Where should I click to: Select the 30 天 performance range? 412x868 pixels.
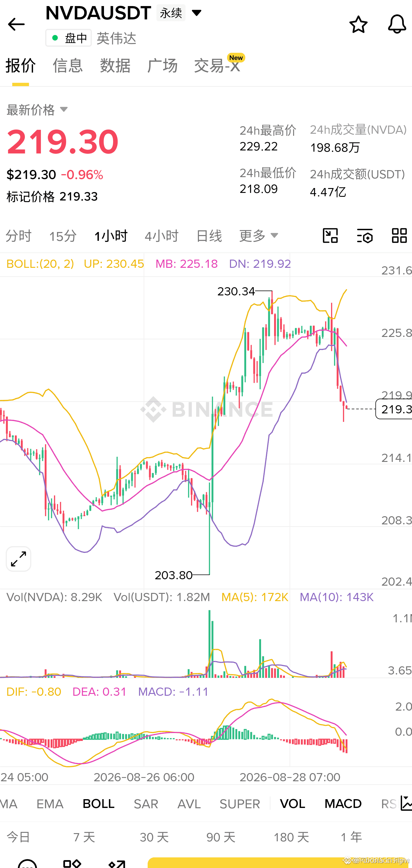[x=154, y=837]
